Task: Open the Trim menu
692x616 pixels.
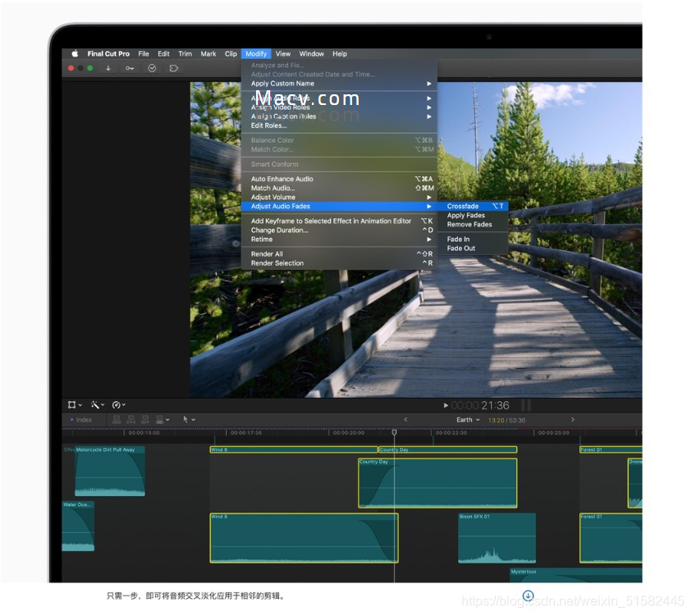Action: [x=185, y=54]
